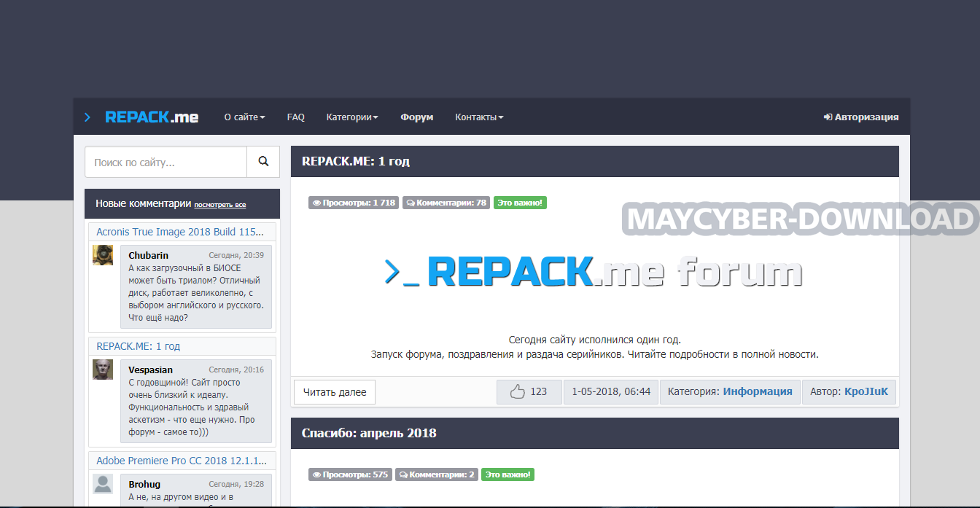Expand the 'О сайте' dropdown menu
The image size is (980, 508).
tap(244, 117)
